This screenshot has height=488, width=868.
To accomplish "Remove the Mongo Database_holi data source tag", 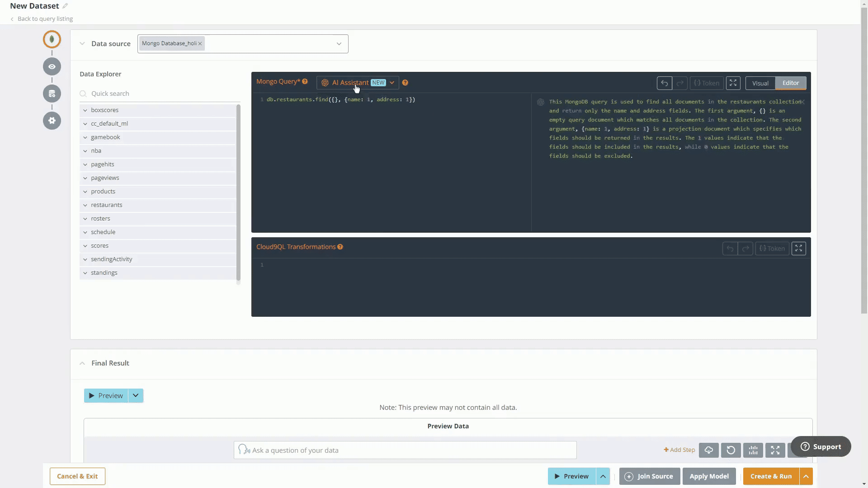I will [200, 43].
